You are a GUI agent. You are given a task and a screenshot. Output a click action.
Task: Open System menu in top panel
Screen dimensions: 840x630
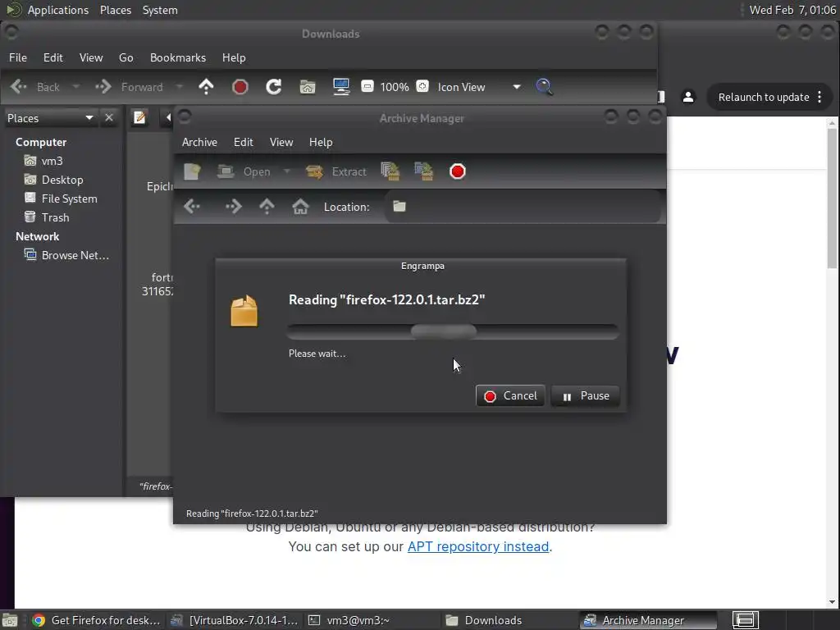160,10
